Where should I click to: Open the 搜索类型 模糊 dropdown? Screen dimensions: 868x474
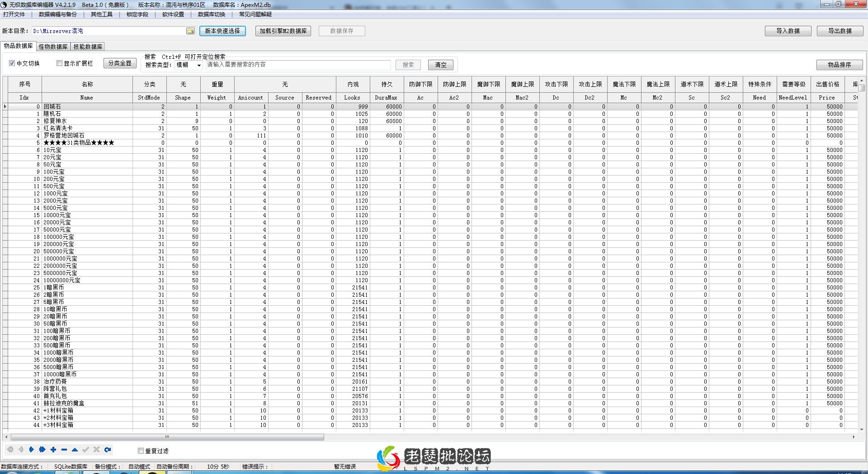(x=189, y=65)
